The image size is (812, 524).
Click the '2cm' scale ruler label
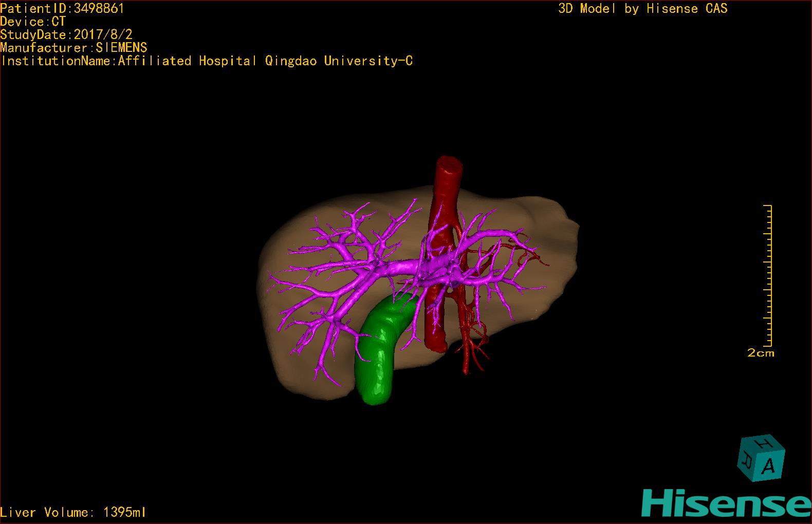tap(761, 353)
